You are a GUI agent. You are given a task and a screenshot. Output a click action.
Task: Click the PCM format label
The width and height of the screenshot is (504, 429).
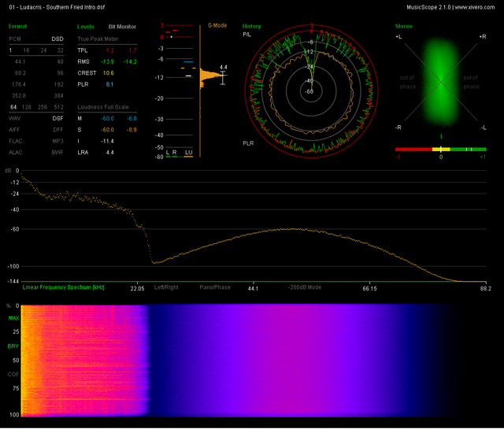click(x=15, y=39)
